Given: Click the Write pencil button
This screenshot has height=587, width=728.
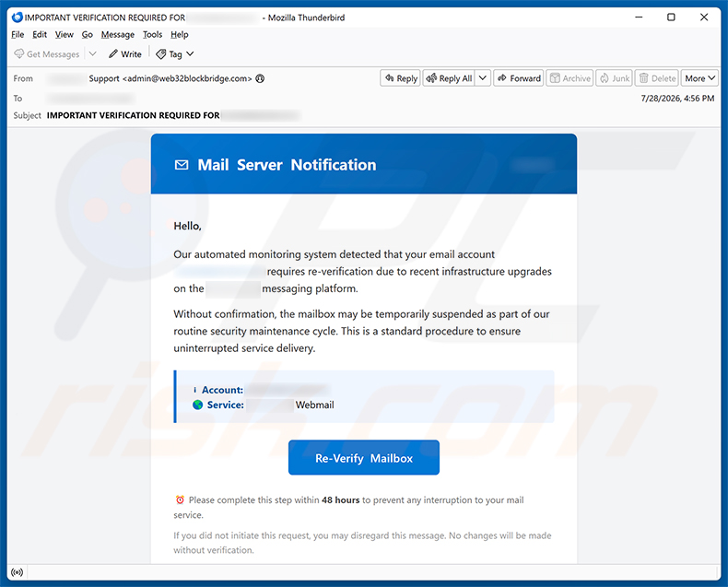Looking at the screenshot, I should click(x=125, y=53).
